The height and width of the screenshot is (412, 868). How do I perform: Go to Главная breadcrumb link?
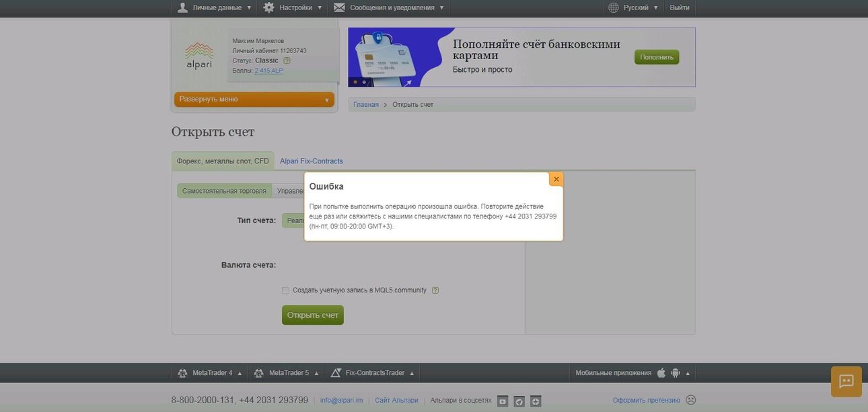point(366,105)
